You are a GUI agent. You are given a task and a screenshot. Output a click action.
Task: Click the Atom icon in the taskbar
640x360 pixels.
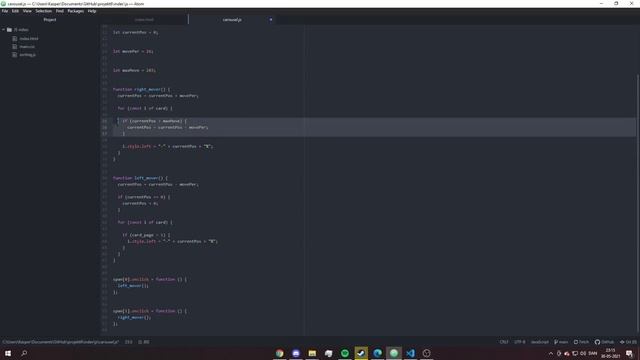click(394, 353)
